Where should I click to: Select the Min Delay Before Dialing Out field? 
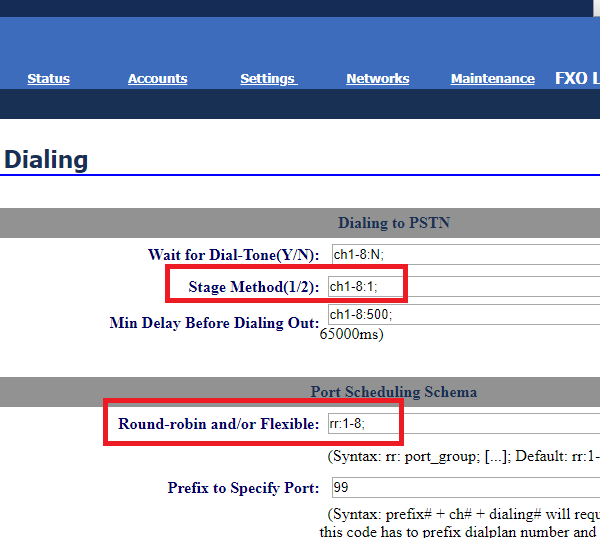click(464, 315)
